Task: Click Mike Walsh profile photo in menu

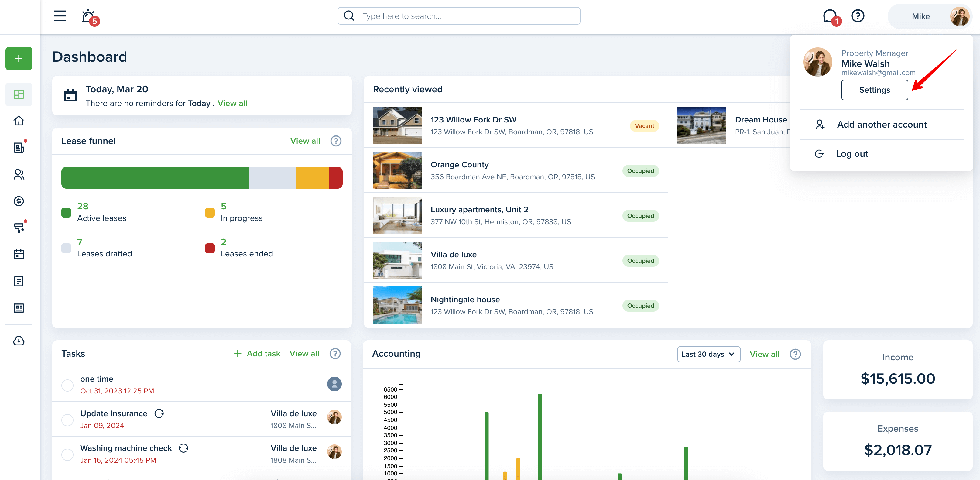Action: coord(817,62)
